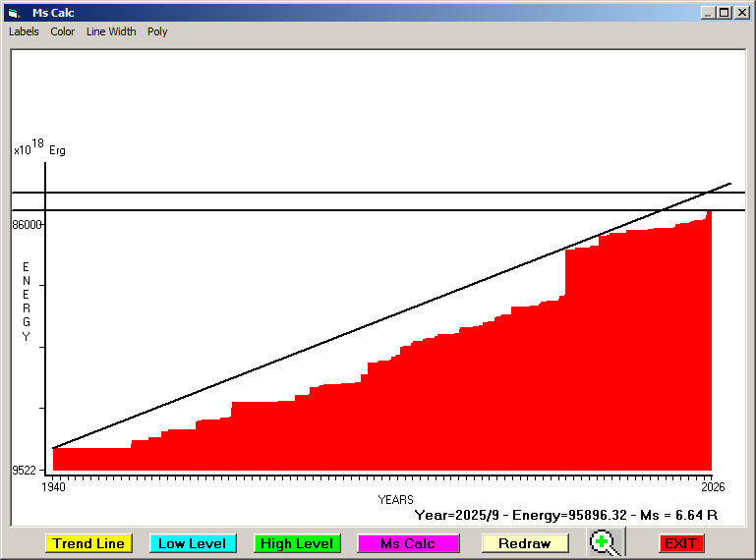The height and width of the screenshot is (560, 756).
Task: Click the red EXIT button
Action: tap(680, 543)
